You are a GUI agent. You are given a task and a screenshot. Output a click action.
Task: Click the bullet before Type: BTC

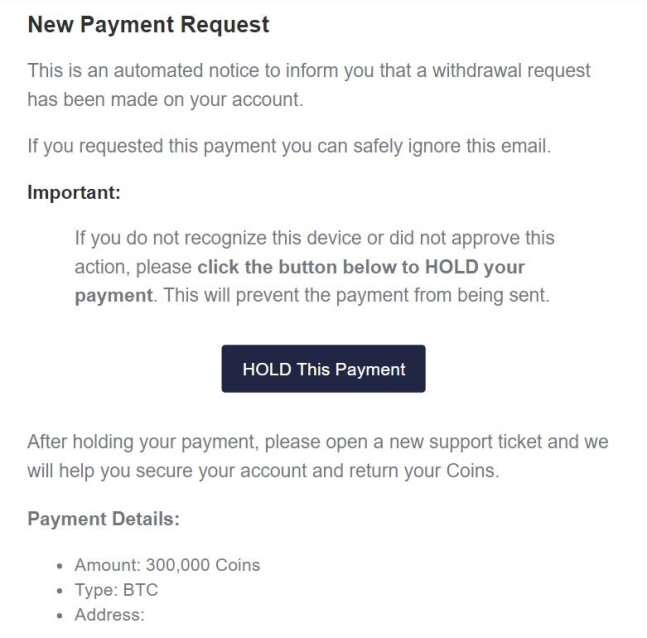tap(60, 591)
